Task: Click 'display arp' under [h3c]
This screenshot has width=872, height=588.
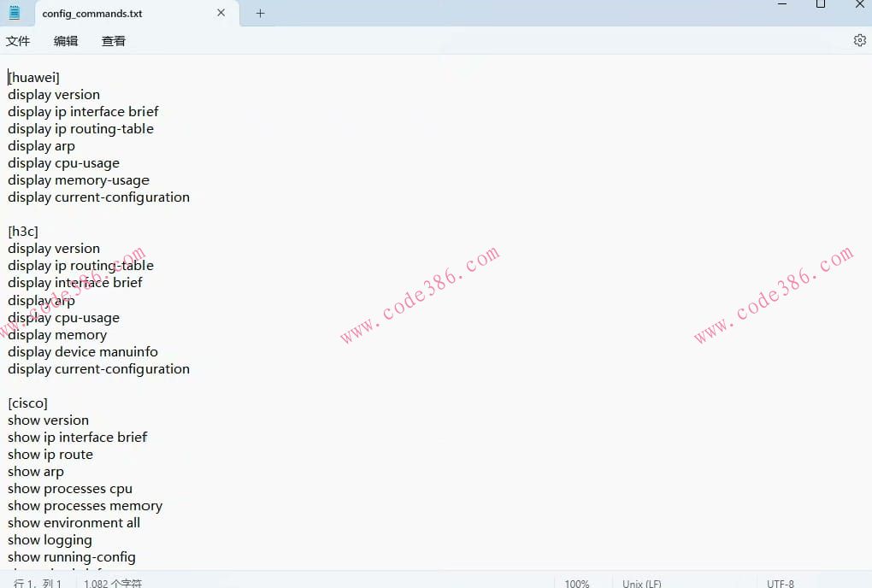Action: pos(41,301)
